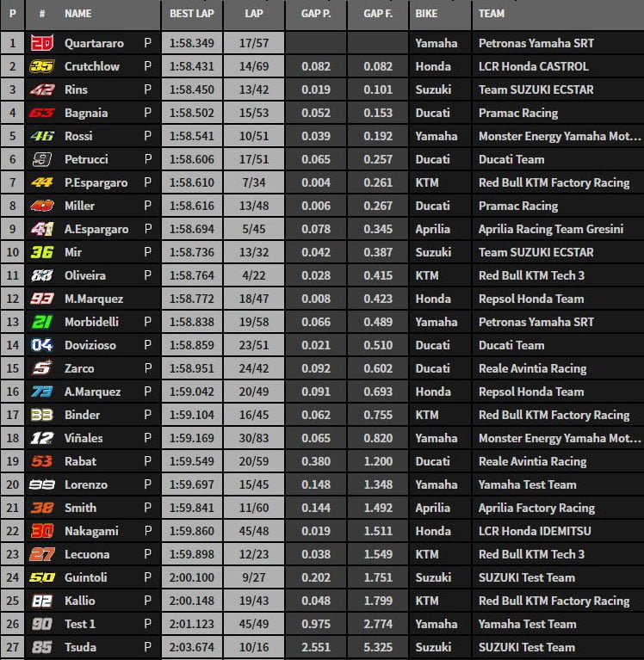The image size is (644, 660).
Task: Sort by the BEST LAP column header
Action: [192, 14]
